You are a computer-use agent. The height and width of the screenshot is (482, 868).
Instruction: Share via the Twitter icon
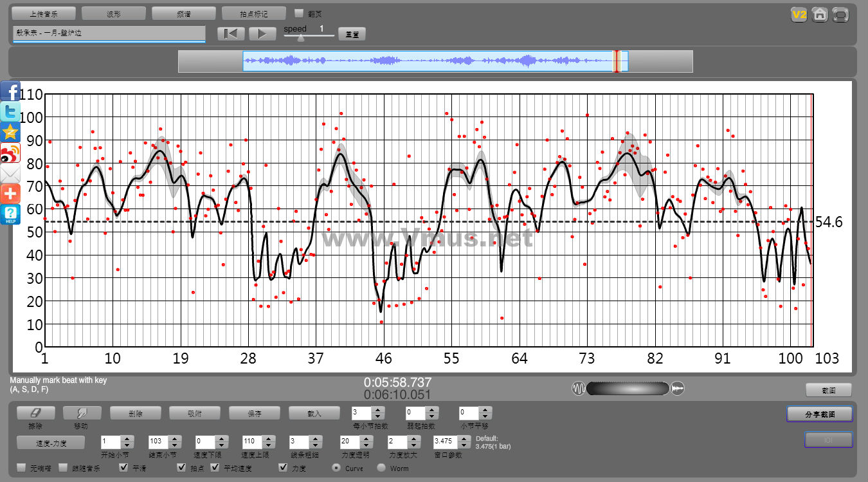coord(10,112)
